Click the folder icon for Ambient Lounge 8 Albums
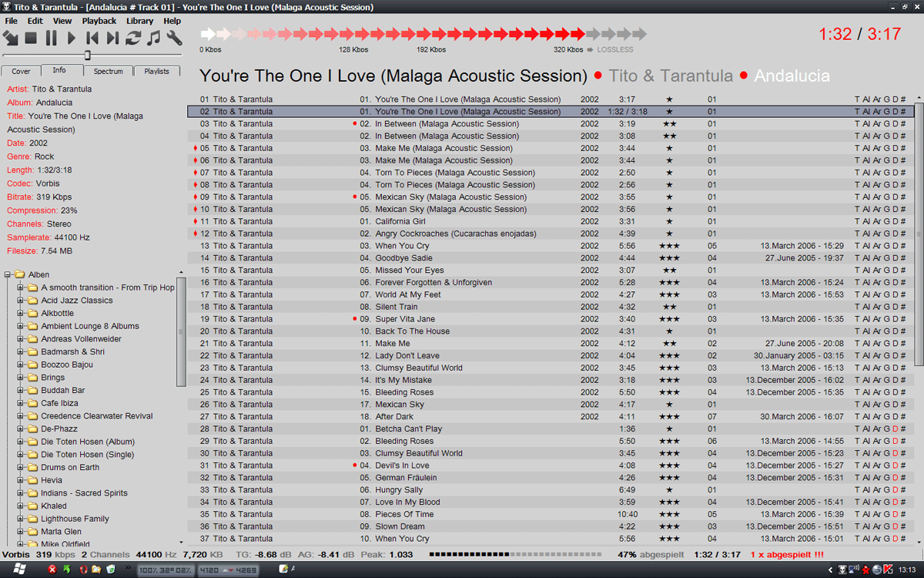924x578 pixels. tap(32, 326)
